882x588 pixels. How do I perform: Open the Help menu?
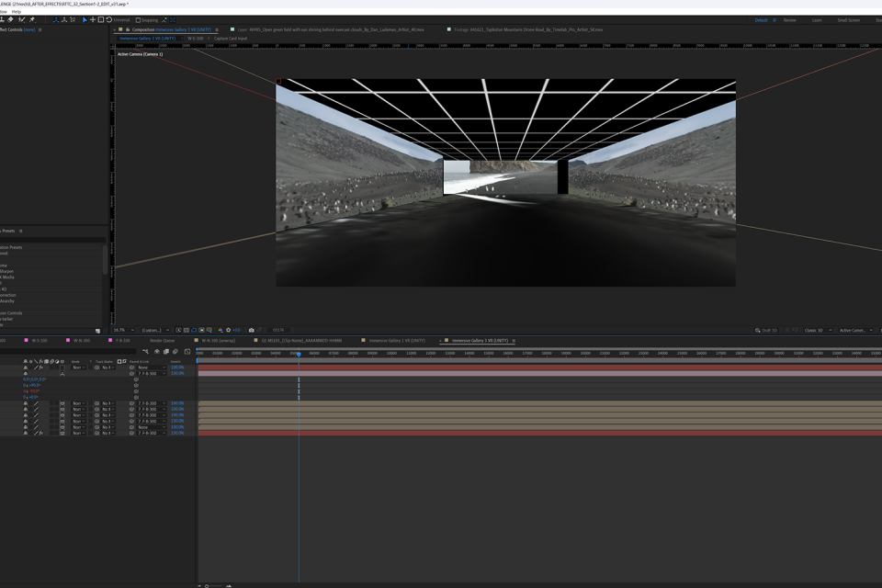(x=16, y=12)
